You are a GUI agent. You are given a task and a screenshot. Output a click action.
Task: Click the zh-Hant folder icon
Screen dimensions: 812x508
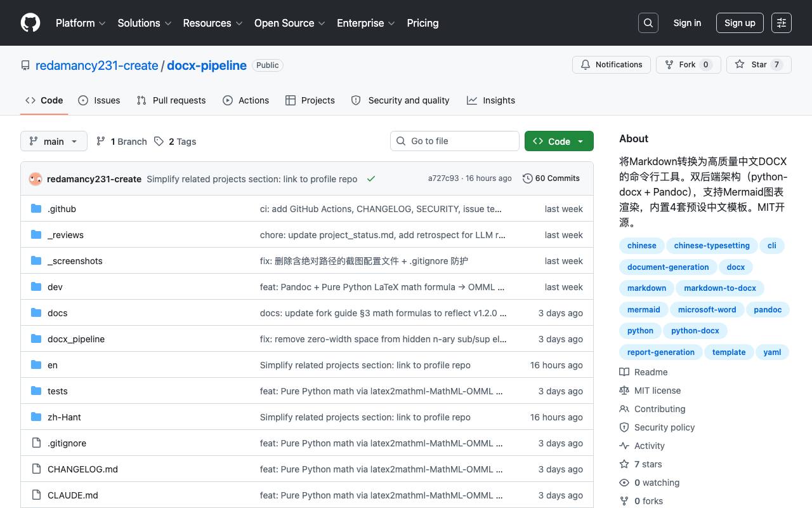(x=36, y=417)
